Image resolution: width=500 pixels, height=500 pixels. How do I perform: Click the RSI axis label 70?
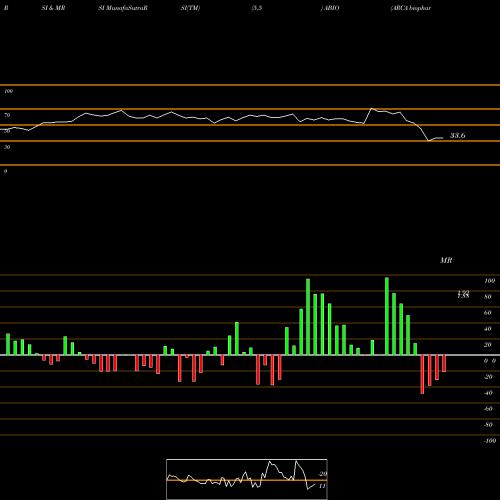7,115
